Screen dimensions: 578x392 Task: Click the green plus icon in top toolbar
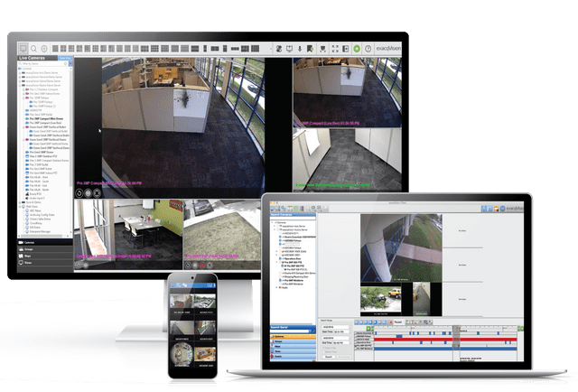[x=356, y=47]
